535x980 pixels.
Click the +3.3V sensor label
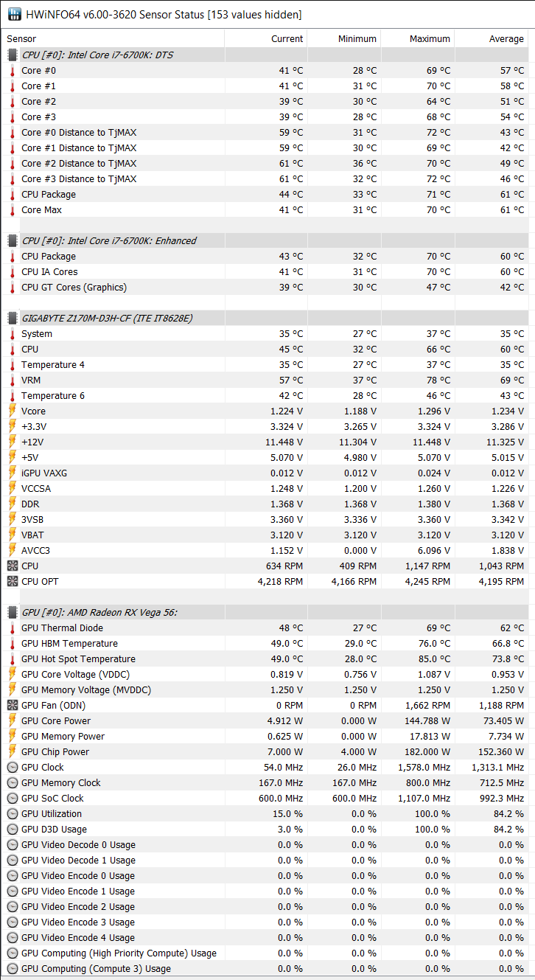coord(35,426)
